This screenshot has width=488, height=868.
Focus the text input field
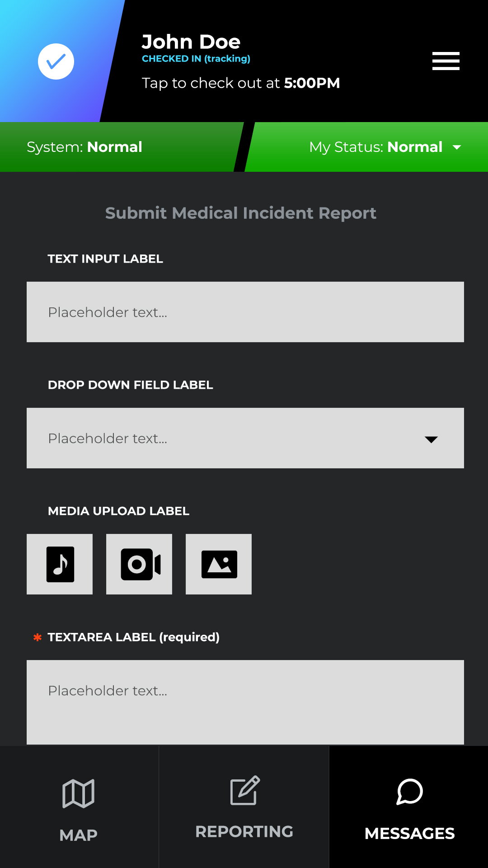[x=245, y=312]
